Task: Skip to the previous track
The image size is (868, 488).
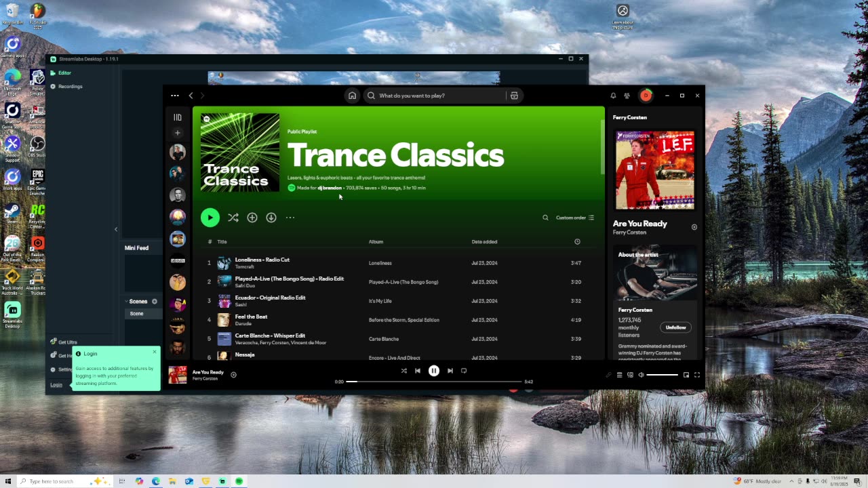Action: point(418,371)
